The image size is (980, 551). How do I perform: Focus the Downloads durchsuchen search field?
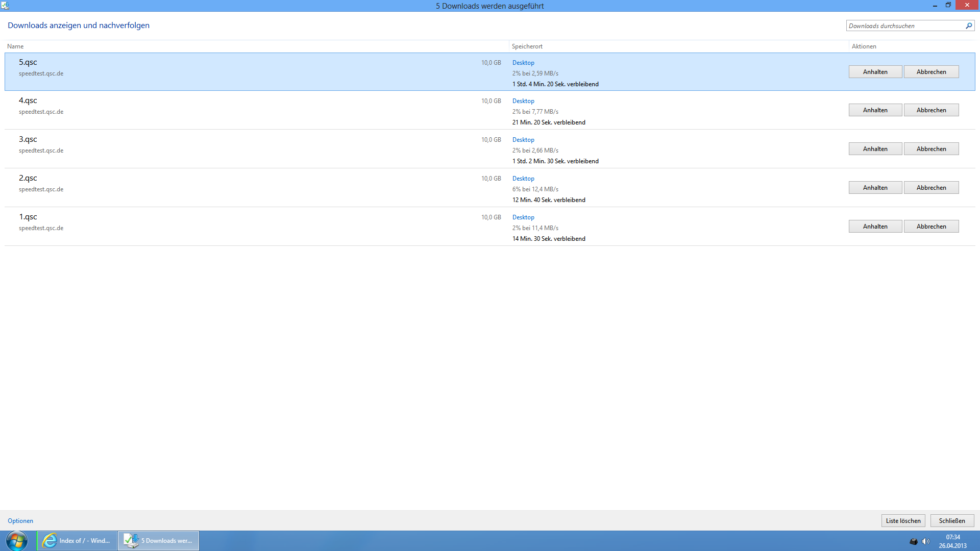pyautogui.click(x=904, y=26)
